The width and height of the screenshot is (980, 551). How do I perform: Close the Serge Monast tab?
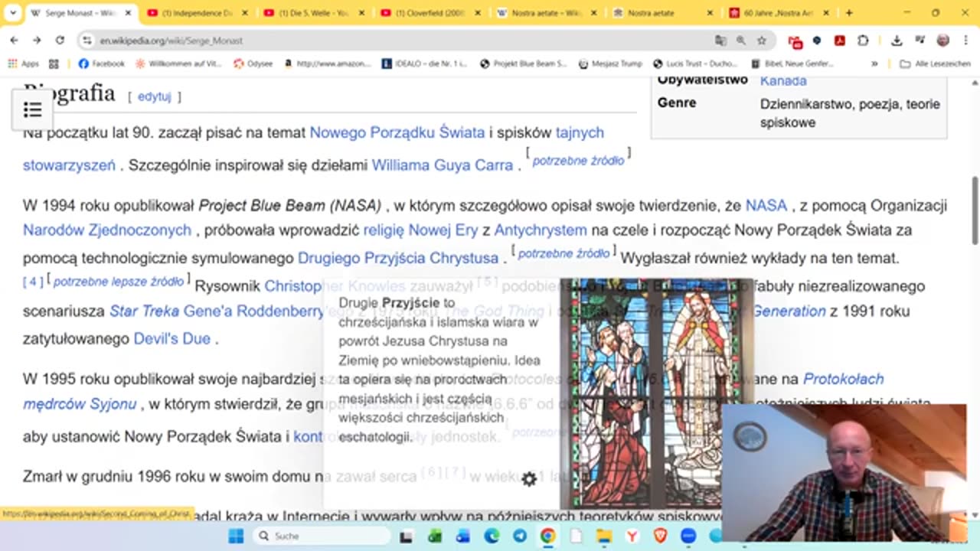pos(127,13)
